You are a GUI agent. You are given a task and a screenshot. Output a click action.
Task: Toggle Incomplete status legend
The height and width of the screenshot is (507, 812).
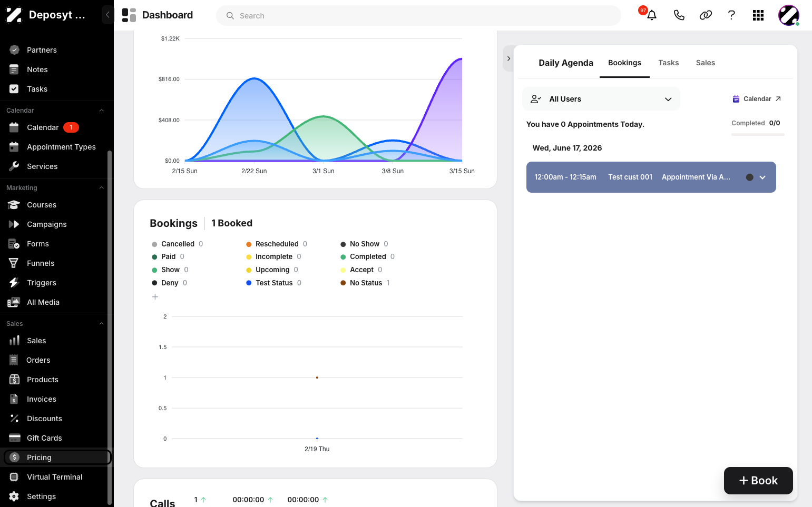click(x=273, y=257)
